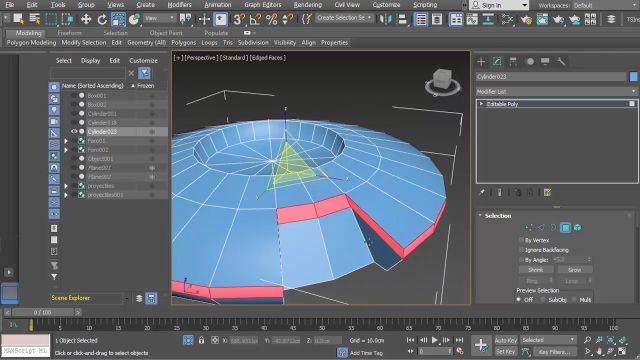This screenshot has height=360, width=640.
Task: Select the Off preview selection radio
Action: click(x=519, y=300)
